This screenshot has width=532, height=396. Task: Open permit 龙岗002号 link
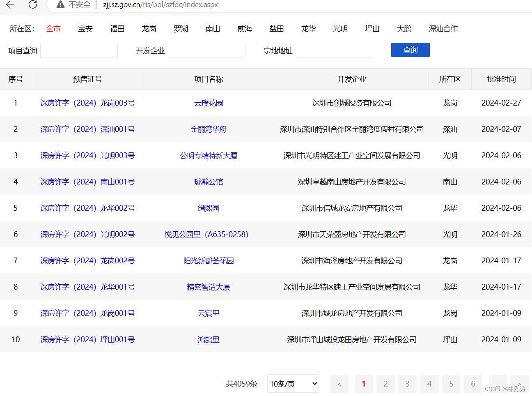click(87, 261)
